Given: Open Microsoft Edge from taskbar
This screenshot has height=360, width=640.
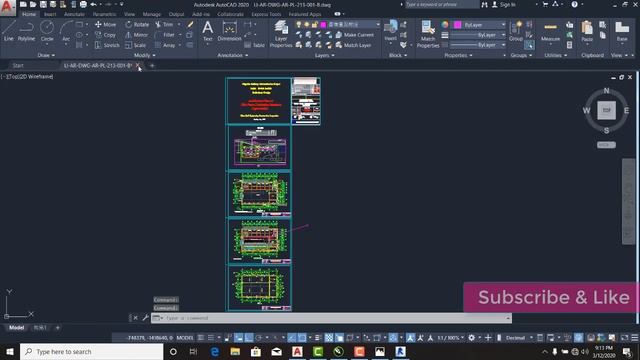Looking at the screenshot, I should click(x=214, y=351).
